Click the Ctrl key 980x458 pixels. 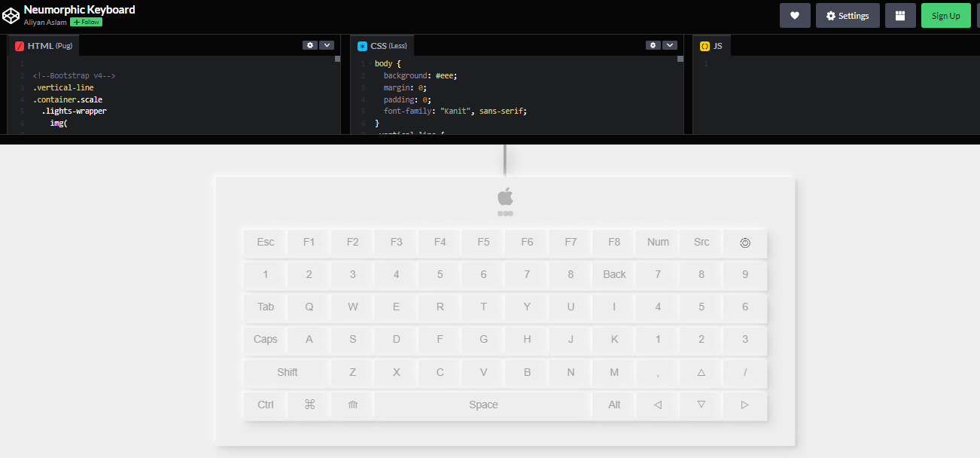(x=266, y=405)
